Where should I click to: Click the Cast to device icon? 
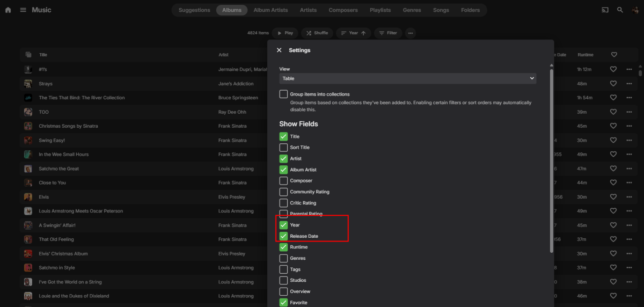[x=605, y=10]
